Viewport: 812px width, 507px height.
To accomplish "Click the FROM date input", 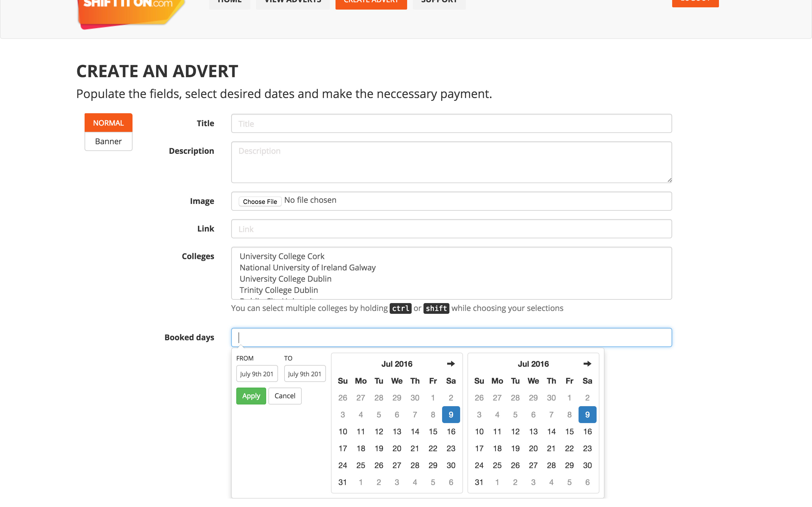I will [257, 374].
